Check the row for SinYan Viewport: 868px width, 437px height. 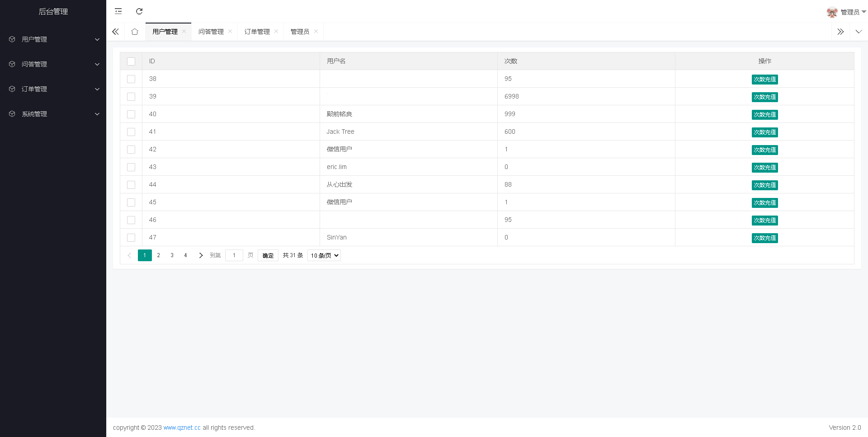(131, 238)
